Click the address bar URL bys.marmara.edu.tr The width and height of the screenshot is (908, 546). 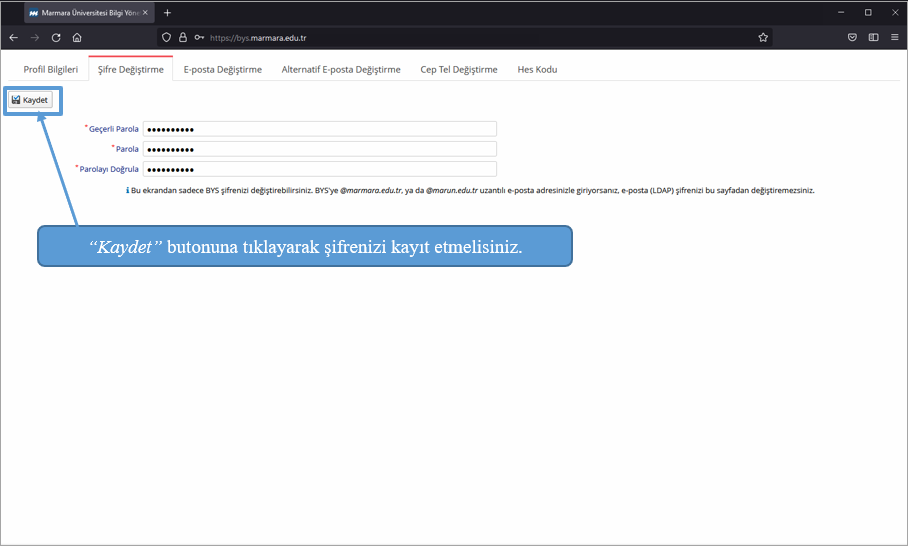click(258, 38)
